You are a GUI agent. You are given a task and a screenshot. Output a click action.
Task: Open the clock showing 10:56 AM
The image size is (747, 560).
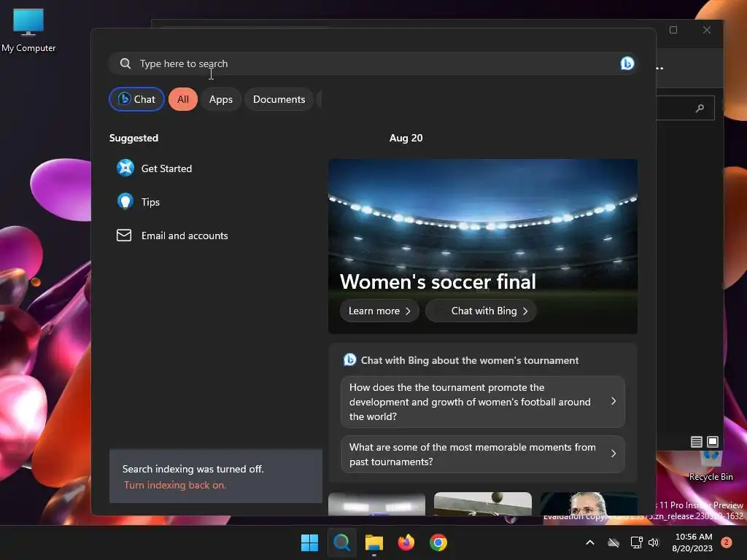tap(693, 542)
